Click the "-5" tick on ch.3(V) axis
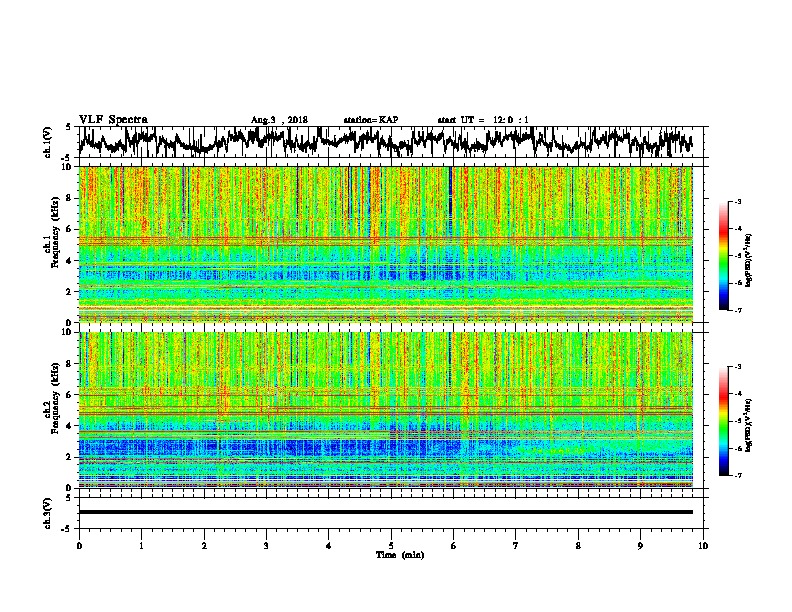The height and width of the screenshot is (612, 792). [x=68, y=529]
